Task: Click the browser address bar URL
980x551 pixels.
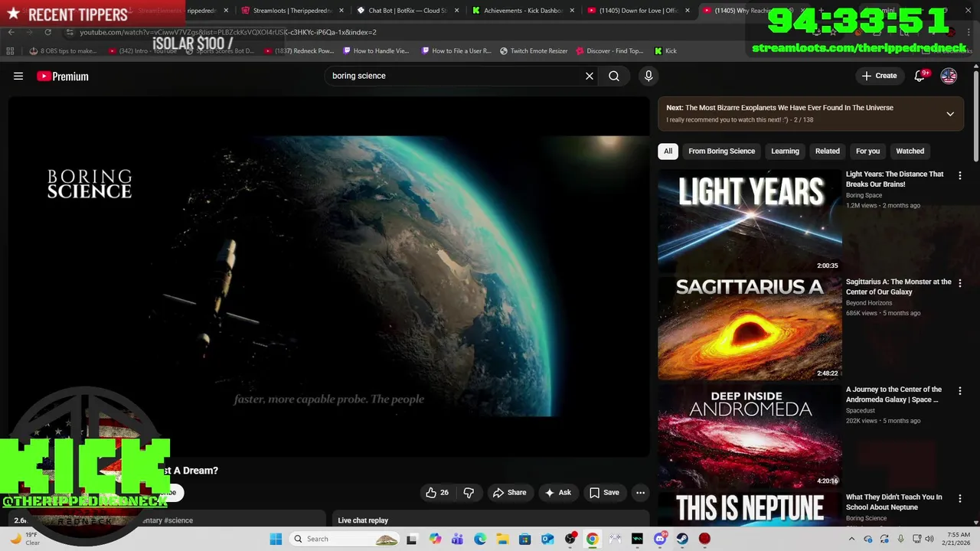Action: pyautogui.click(x=228, y=32)
